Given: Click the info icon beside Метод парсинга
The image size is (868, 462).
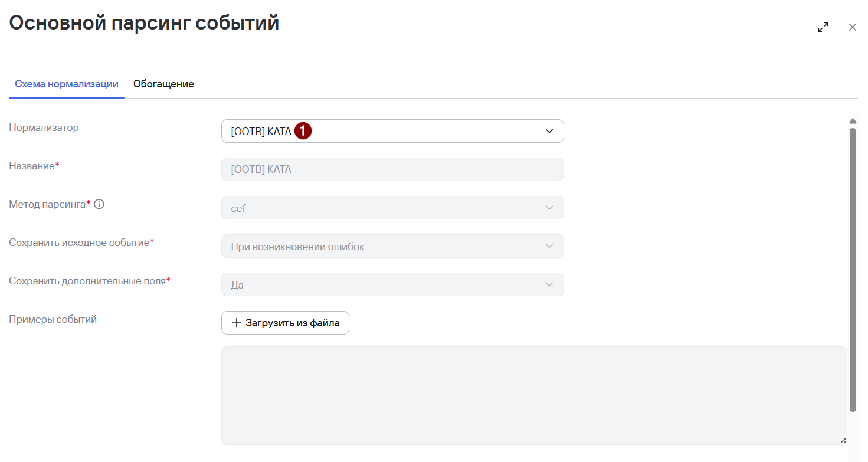Looking at the screenshot, I should click(x=99, y=204).
